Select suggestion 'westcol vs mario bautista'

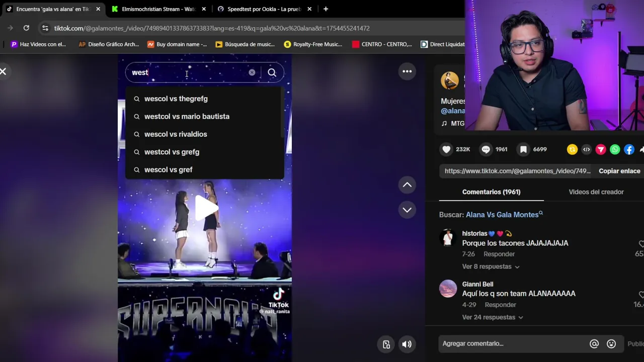pyautogui.click(x=204, y=116)
